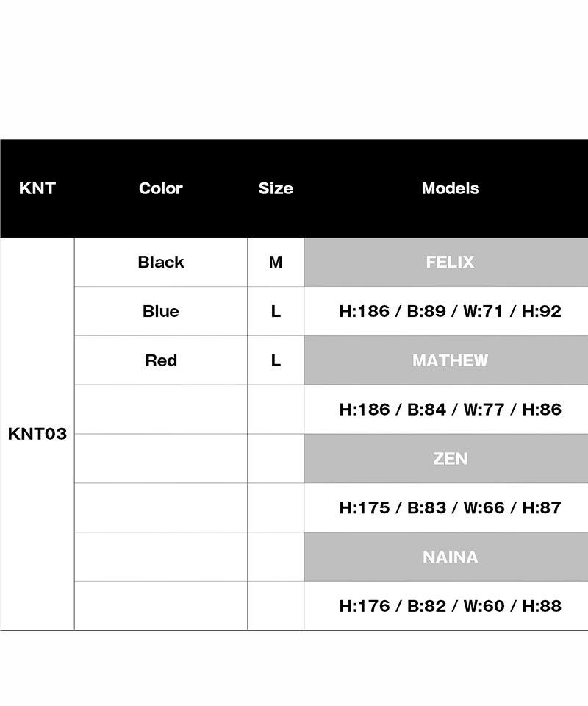This screenshot has height=706, width=588.
Task: Select the Black color cell
Action: [x=161, y=262]
